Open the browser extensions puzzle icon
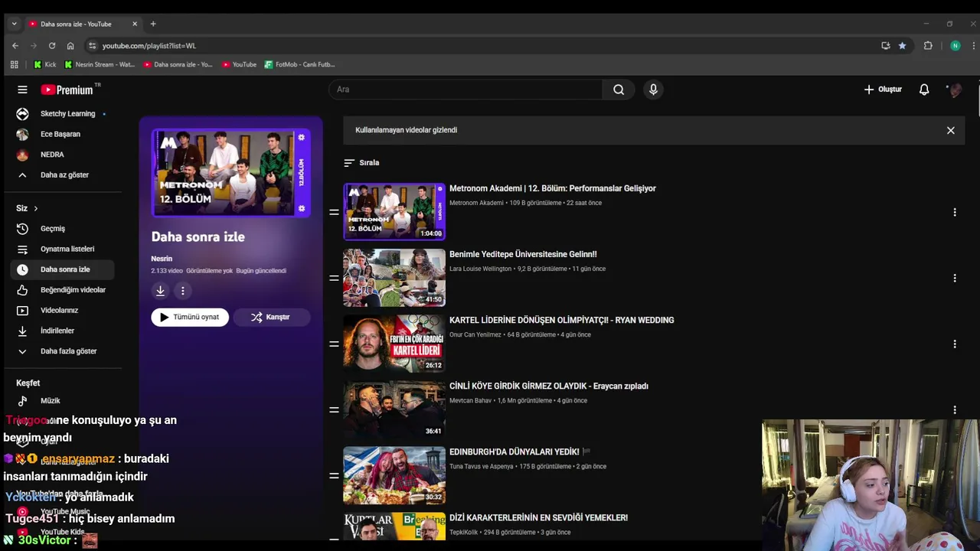 (928, 46)
